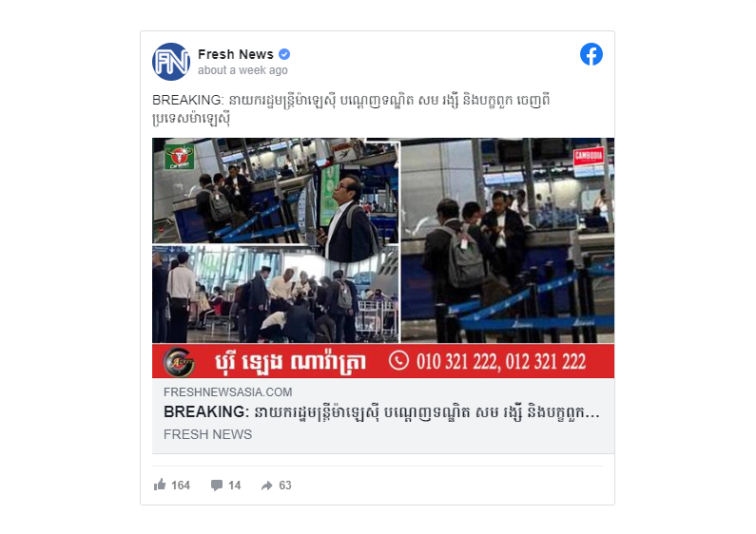
Task: Click the Fresh News FN profile avatar
Action: [170, 62]
